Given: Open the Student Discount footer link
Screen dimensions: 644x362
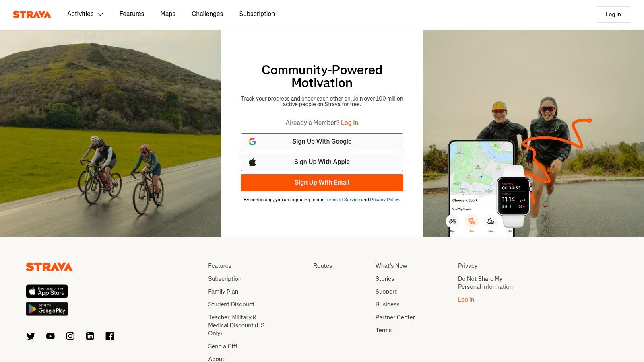Looking at the screenshot, I should pyautogui.click(x=231, y=304).
